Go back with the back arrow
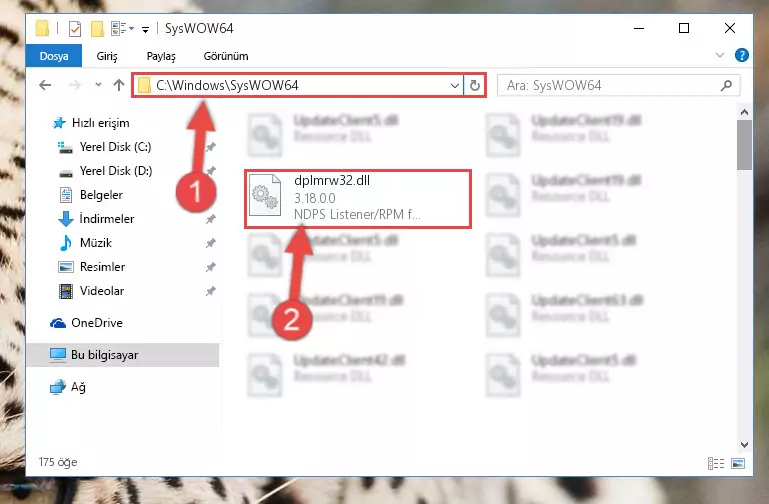This screenshot has height=504, width=769. 45,85
